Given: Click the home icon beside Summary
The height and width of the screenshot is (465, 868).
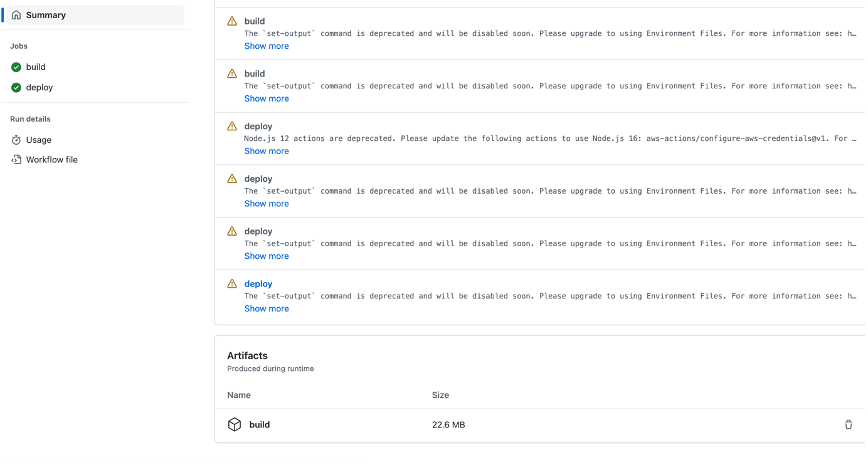Looking at the screenshot, I should click(x=16, y=15).
